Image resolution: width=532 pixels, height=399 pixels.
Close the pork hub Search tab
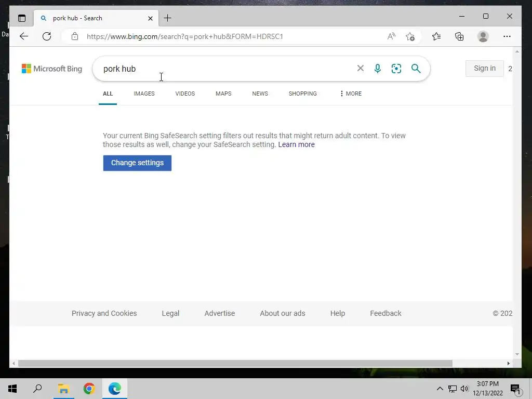pos(150,18)
